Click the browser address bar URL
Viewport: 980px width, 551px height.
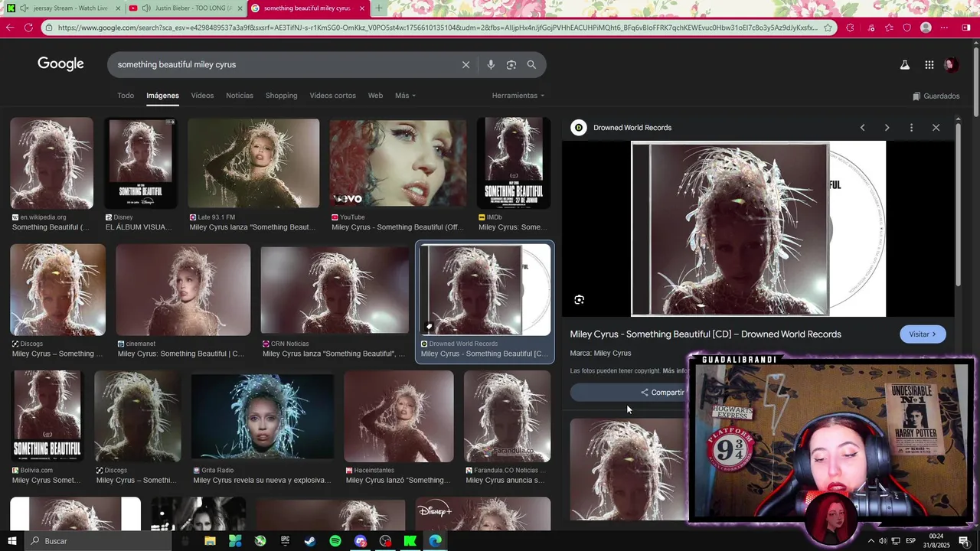(436, 28)
